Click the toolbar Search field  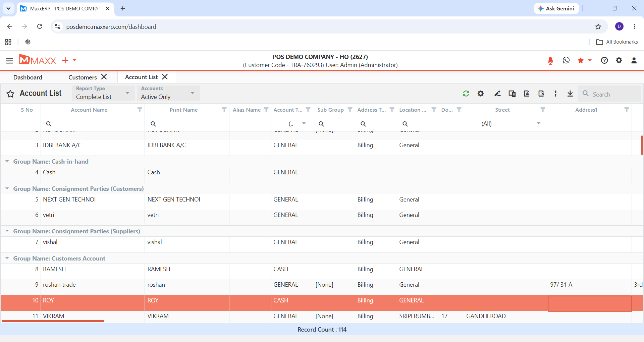click(610, 94)
